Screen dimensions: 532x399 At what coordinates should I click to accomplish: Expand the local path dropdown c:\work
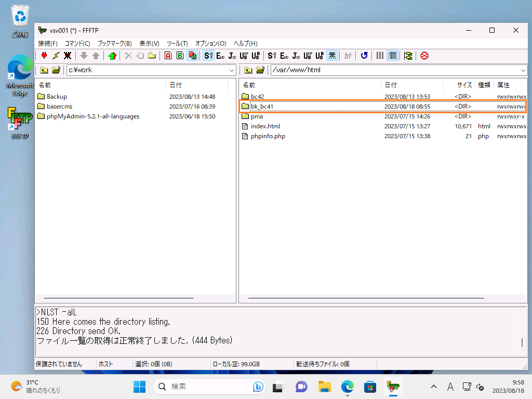pos(232,70)
